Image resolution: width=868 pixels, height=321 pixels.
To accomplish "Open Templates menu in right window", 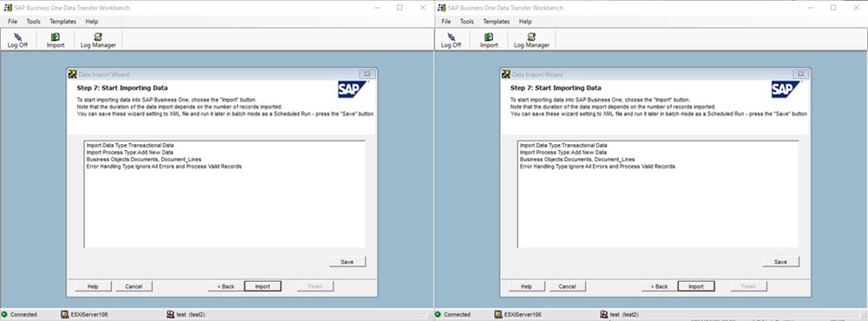I will (496, 22).
